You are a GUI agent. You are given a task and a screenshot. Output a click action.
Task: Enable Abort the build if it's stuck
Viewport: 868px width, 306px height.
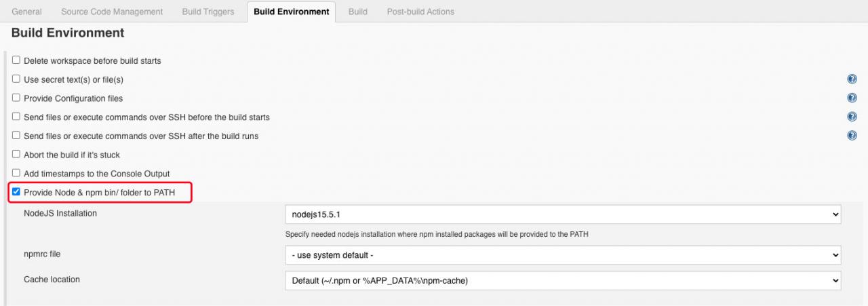coord(16,155)
